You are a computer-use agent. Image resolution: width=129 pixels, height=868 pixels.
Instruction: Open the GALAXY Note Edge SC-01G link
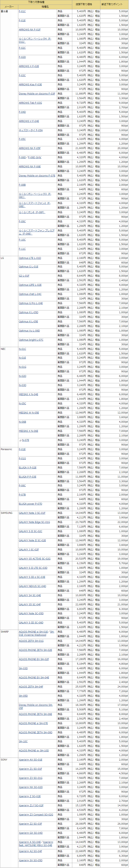click(x=34, y=522)
